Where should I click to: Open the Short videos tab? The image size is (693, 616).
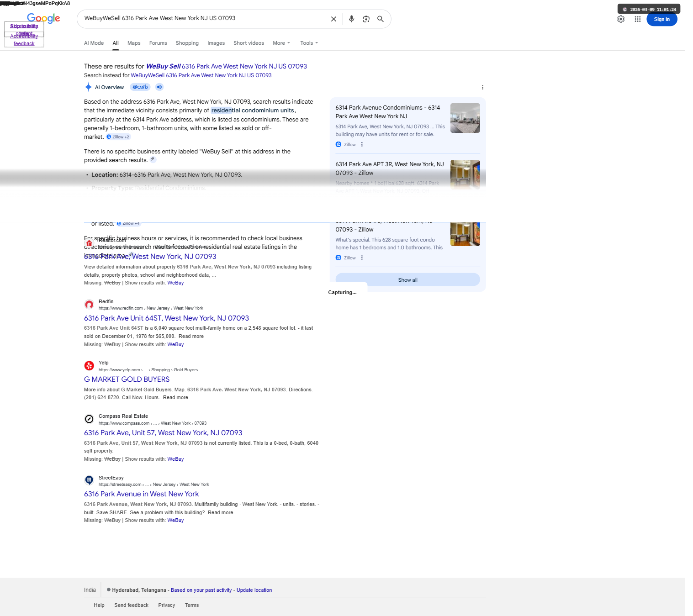coord(249,43)
